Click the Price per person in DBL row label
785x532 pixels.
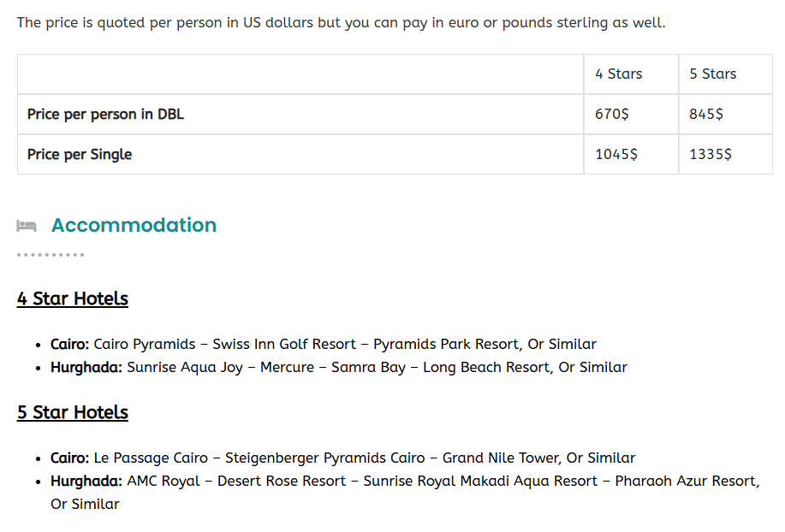pos(105,115)
